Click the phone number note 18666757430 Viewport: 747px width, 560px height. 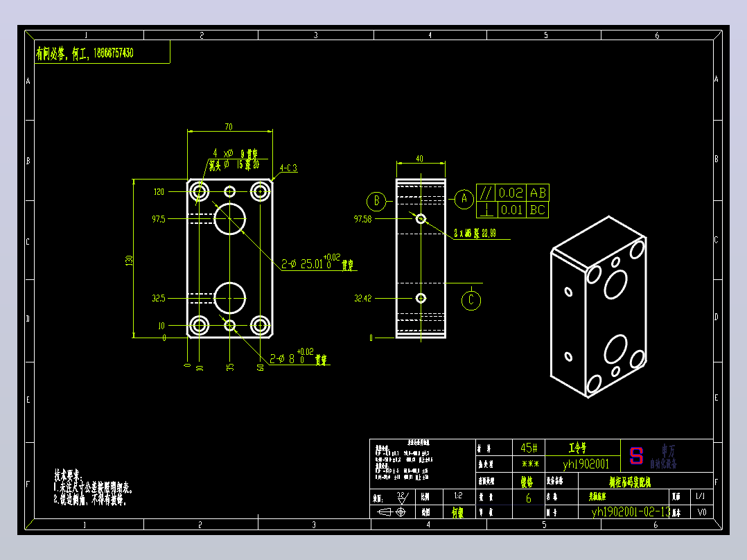click(114, 53)
